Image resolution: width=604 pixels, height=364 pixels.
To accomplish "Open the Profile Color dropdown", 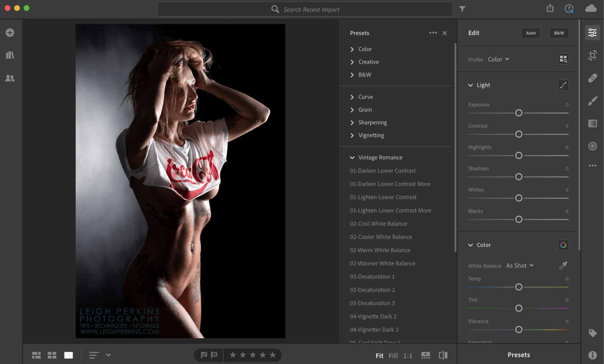I will (x=498, y=59).
